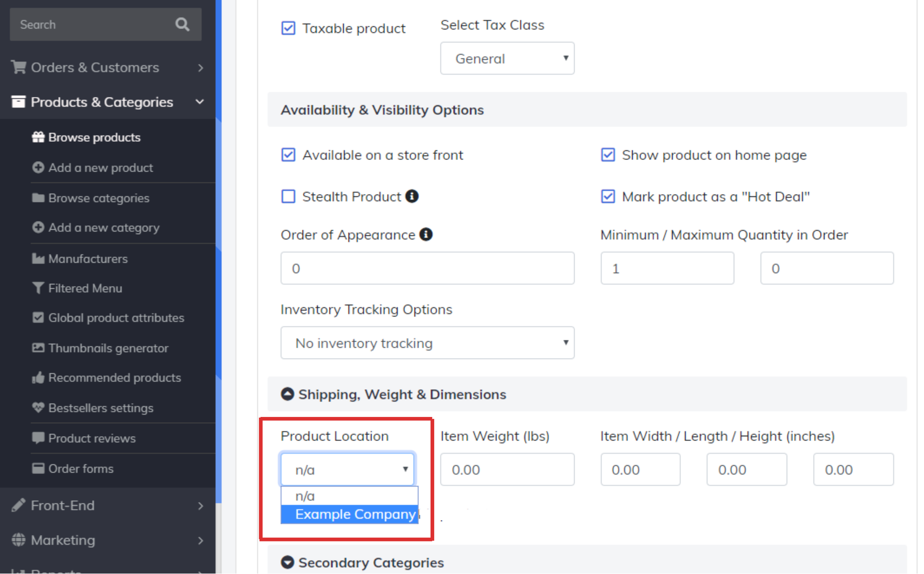This screenshot has width=924, height=574.
Task: Click the Item Weight input field
Action: 507,470
